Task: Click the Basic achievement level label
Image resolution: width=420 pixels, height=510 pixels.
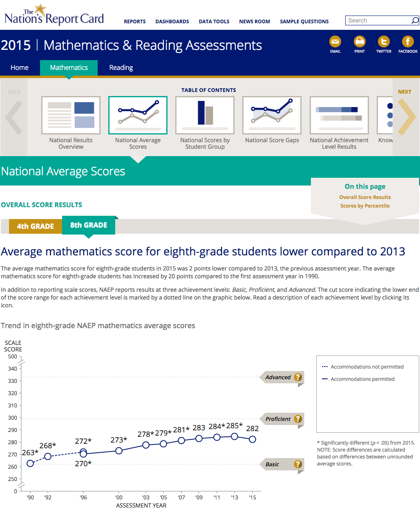Action: (x=272, y=464)
